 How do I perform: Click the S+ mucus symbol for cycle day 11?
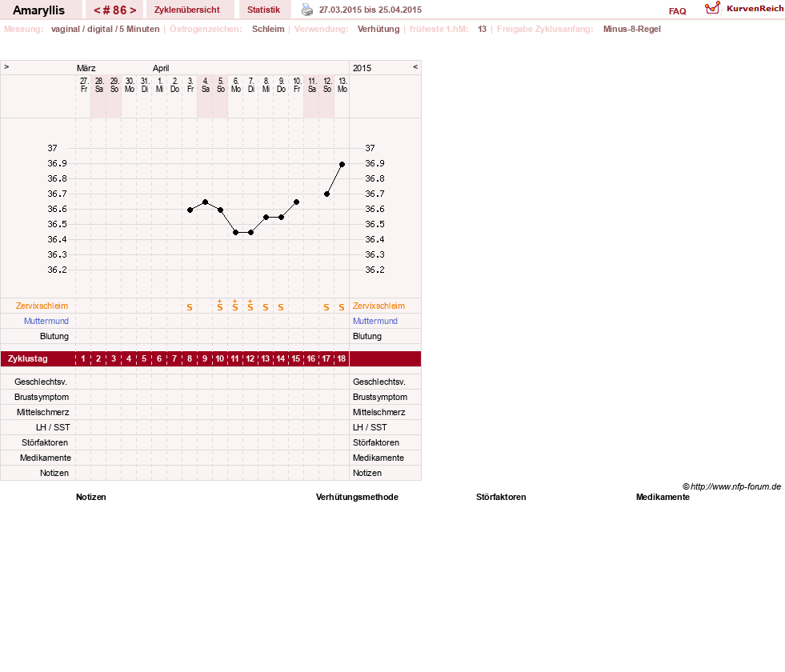click(234, 306)
